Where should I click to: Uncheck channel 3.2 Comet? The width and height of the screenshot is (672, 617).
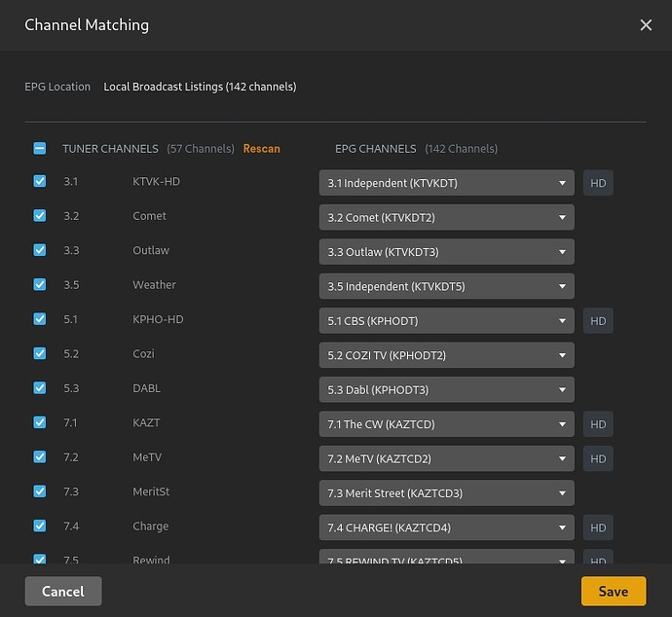tap(40, 216)
